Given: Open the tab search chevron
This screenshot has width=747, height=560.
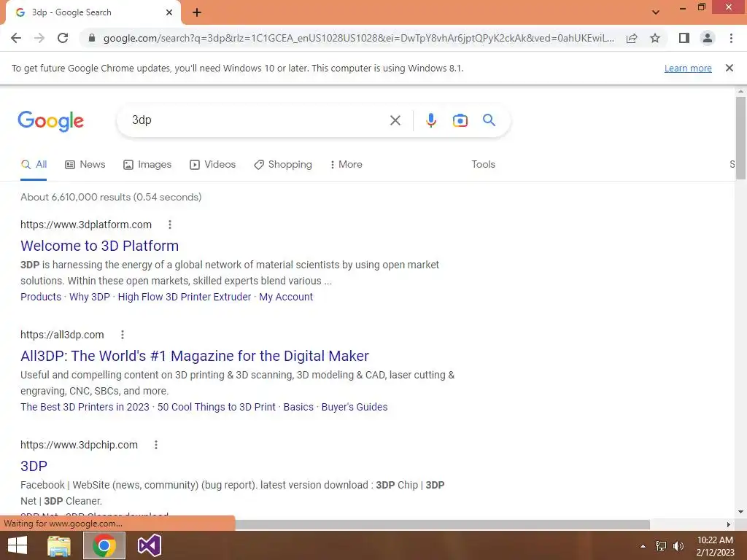Looking at the screenshot, I should tap(656, 12).
